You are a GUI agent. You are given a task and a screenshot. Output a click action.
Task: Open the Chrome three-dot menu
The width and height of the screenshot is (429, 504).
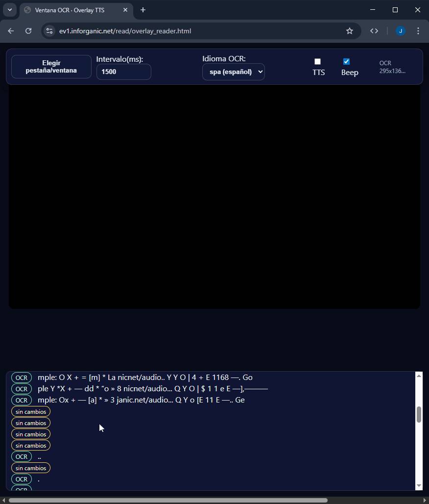pos(418,31)
